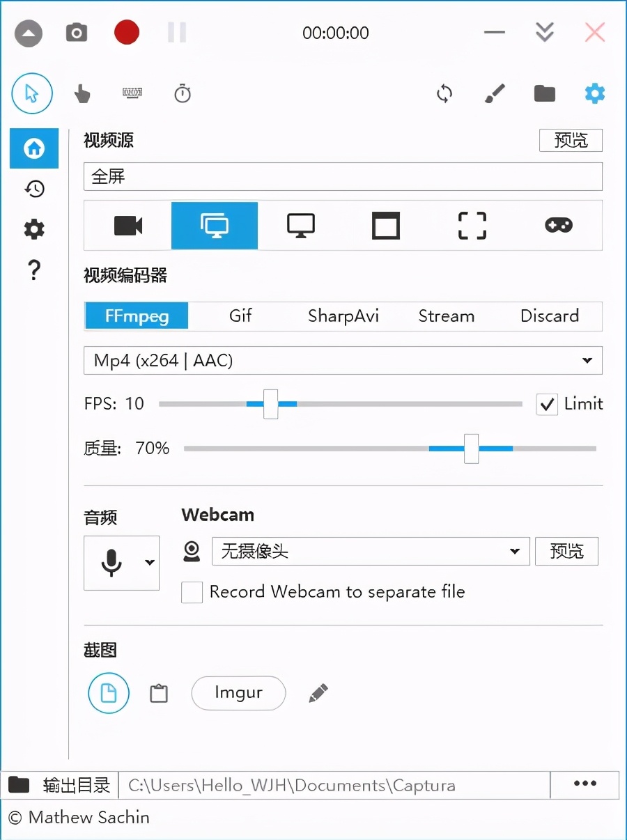Open the 预览 preview next to 视频源

point(571,140)
